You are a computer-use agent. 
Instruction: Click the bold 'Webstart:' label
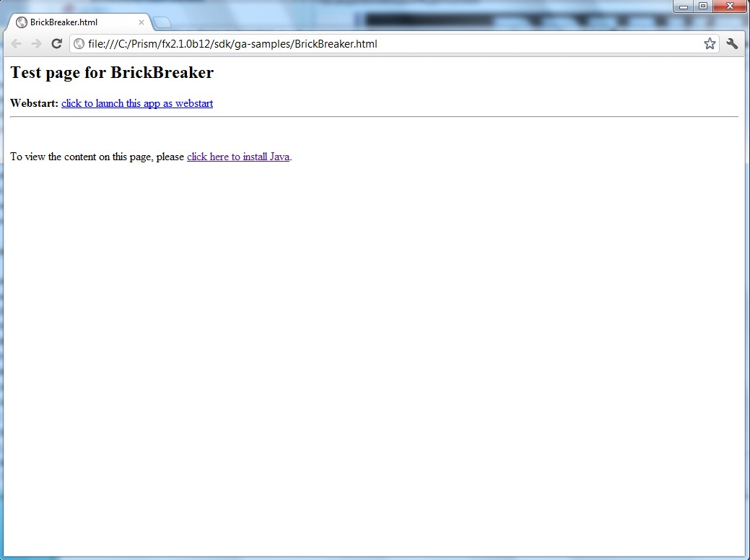click(34, 103)
